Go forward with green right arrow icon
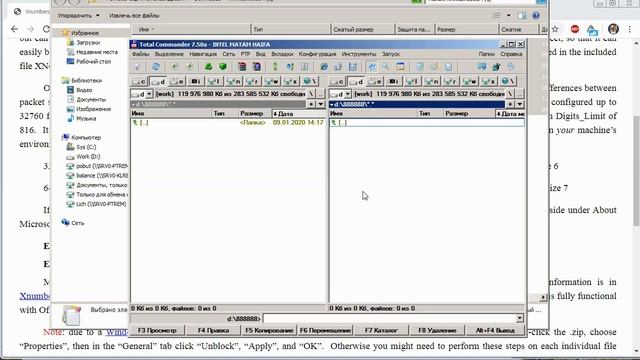Viewport: 640px width, 360px height. [x=189, y=67]
